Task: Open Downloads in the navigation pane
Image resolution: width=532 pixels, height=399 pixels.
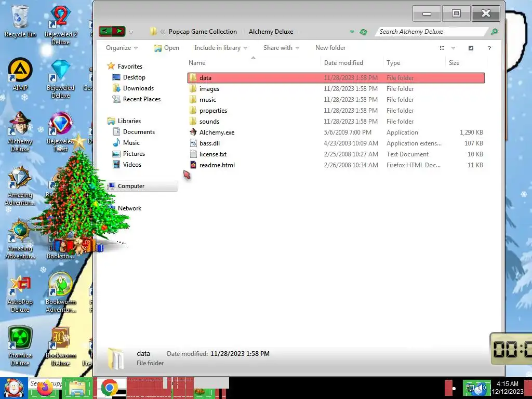Action: click(x=133, y=88)
